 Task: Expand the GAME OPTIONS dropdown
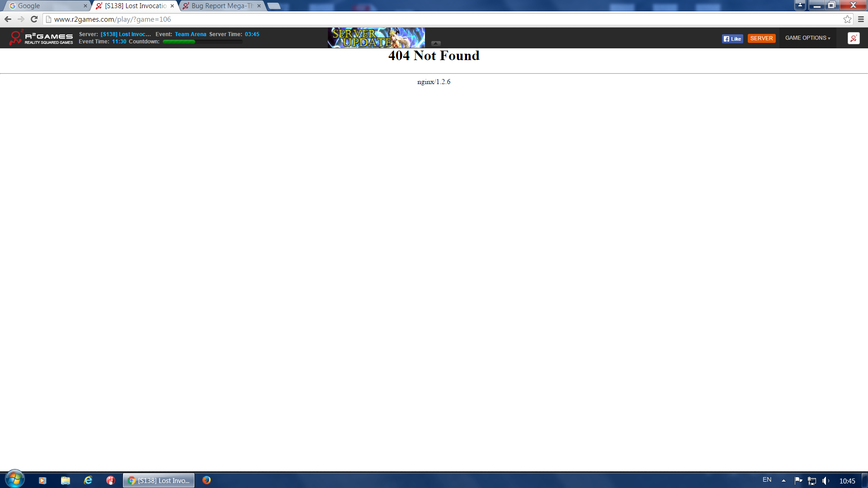point(807,38)
